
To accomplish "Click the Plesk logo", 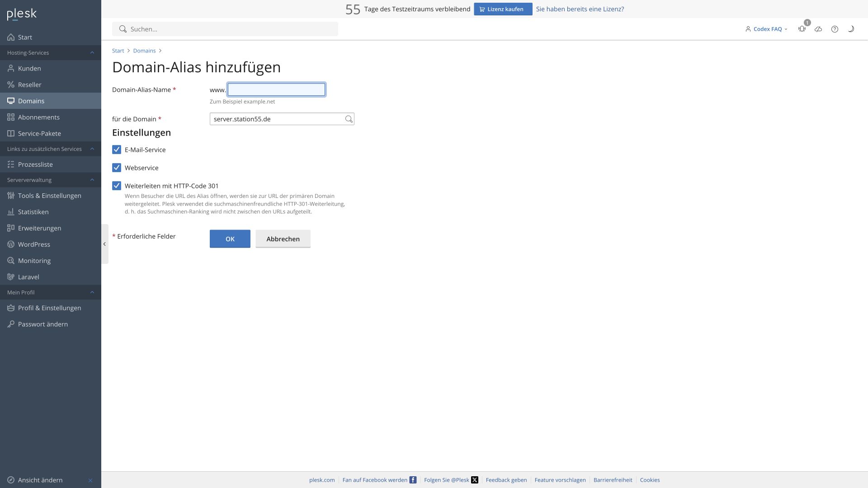I will click(22, 14).
